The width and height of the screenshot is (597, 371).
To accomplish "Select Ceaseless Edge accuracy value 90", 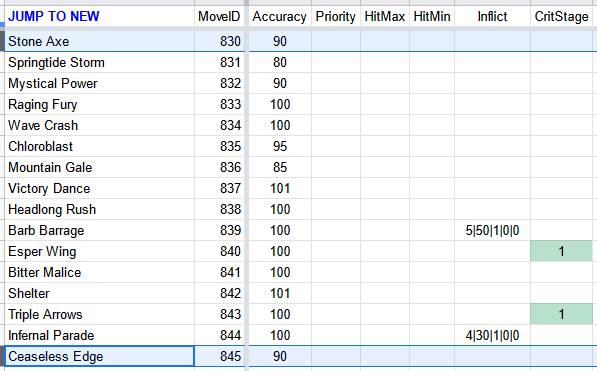I will [280, 356].
